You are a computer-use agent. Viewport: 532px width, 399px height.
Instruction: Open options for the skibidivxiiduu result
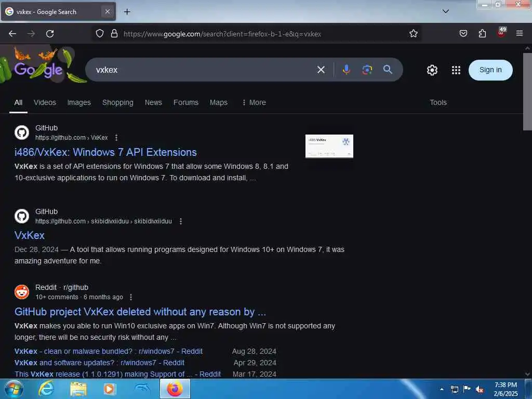[181, 221]
